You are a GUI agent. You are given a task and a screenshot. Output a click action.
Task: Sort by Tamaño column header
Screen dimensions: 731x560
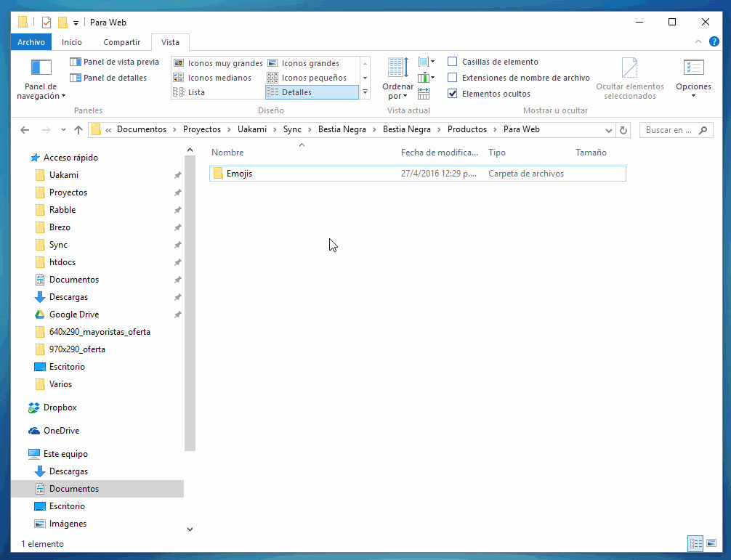[x=591, y=153]
